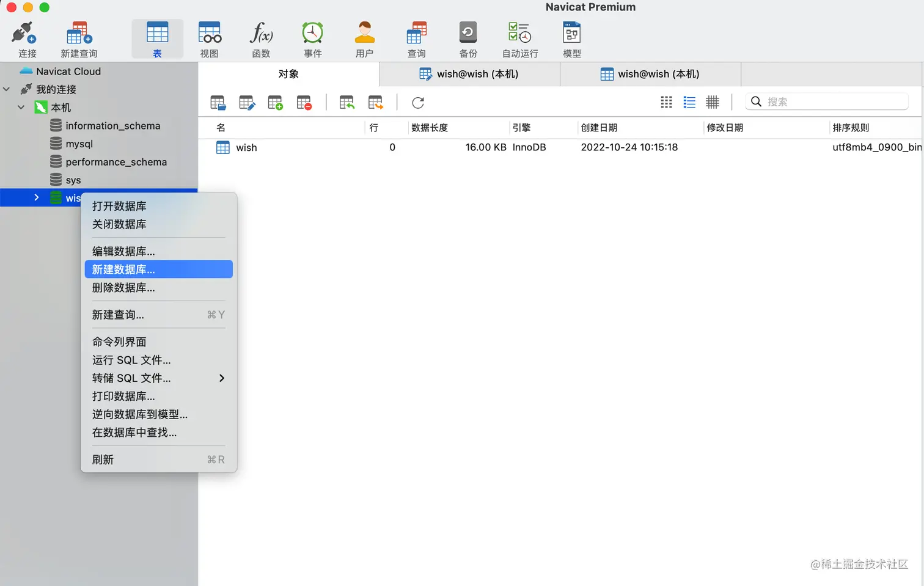This screenshot has width=924, height=586.
Task: Click the import wizard icon
Action: pos(347,103)
